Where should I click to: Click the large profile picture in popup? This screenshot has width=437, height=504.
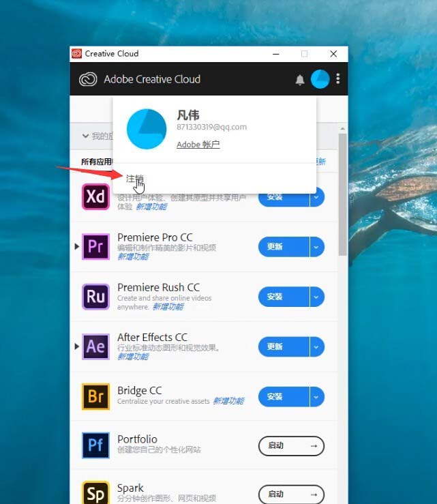[x=147, y=129]
